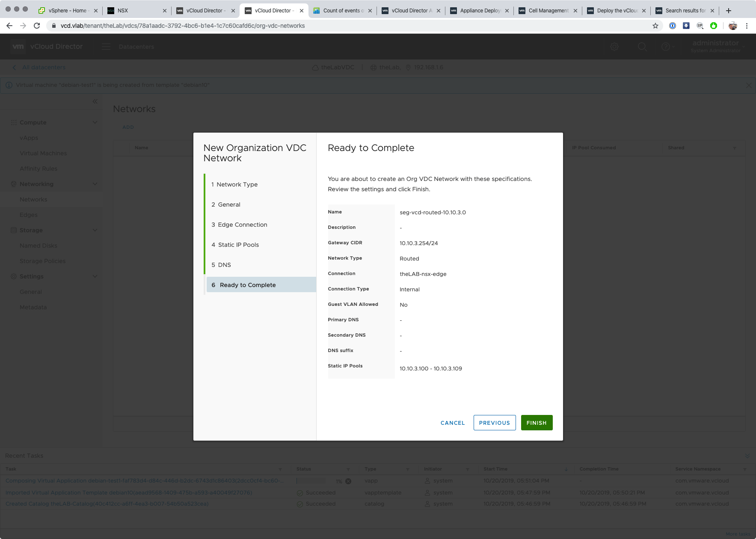Dismiss the debian-test1 notification banner

(x=748, y=85)
